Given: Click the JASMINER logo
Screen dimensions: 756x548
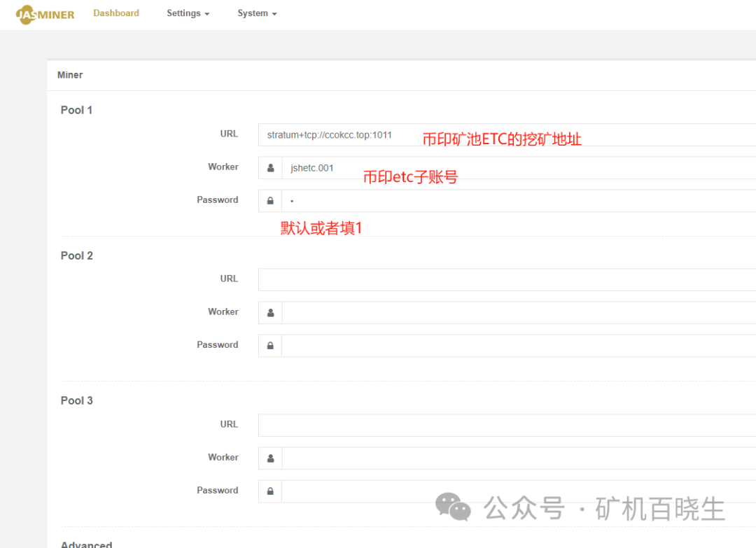Looking at the screenshot, I should [44, 15].
